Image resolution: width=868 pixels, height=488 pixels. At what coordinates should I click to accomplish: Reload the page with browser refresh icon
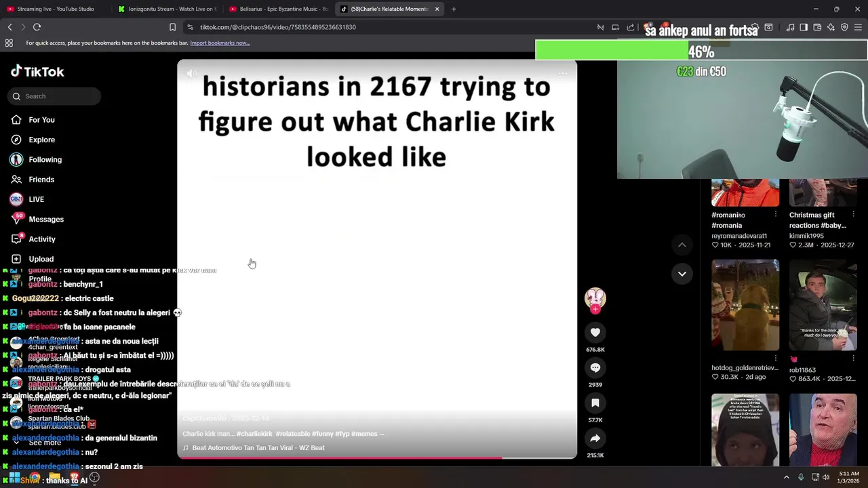coord(37,27)
